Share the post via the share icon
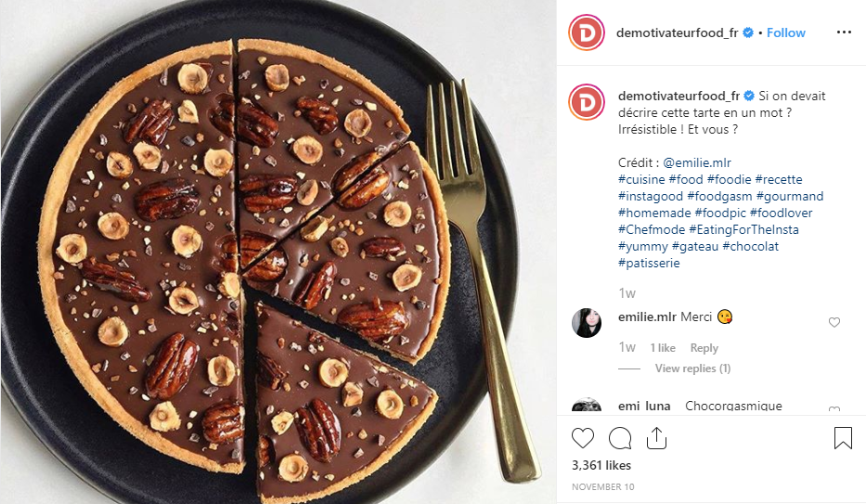Screen dimensions: 866x504 click(x=656, y=438)
